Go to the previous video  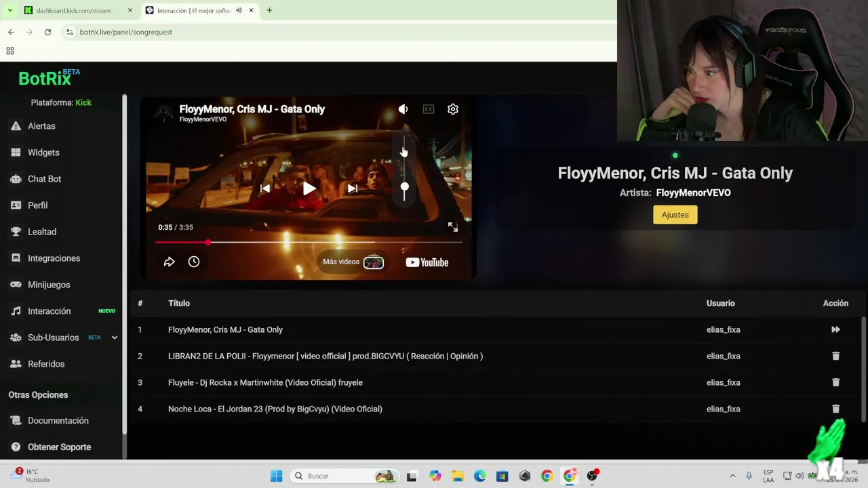click(265, 188)
